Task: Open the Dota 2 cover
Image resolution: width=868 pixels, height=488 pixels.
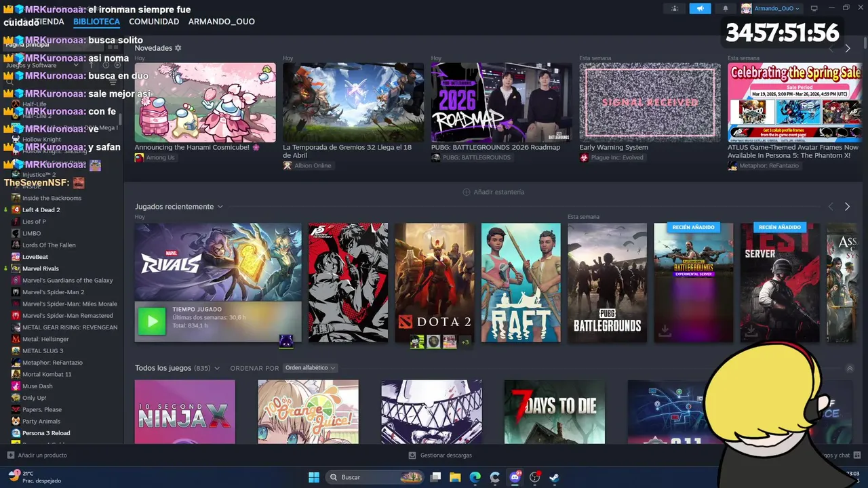Action: pos(435,283)
